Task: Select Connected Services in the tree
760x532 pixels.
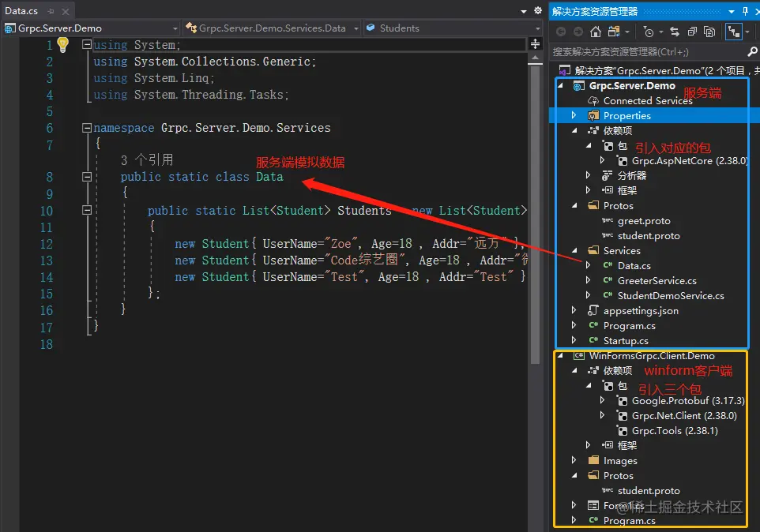Action: pos(648,101)
